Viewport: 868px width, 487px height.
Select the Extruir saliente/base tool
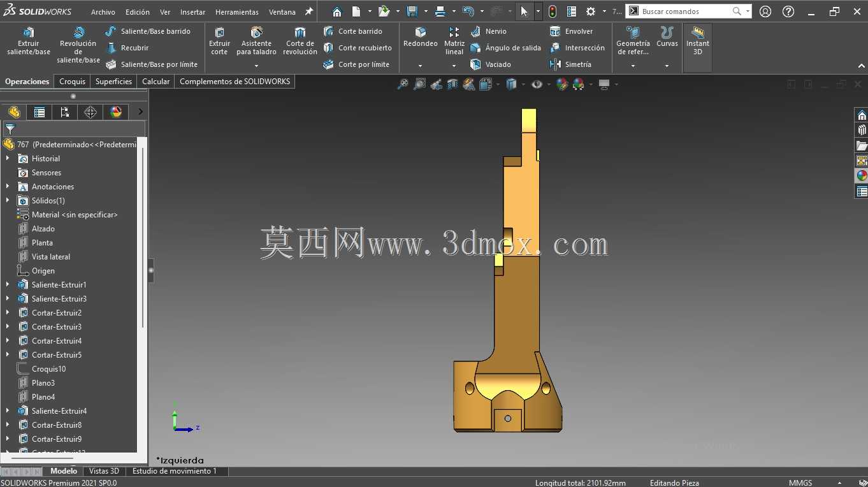coord(29,41)
